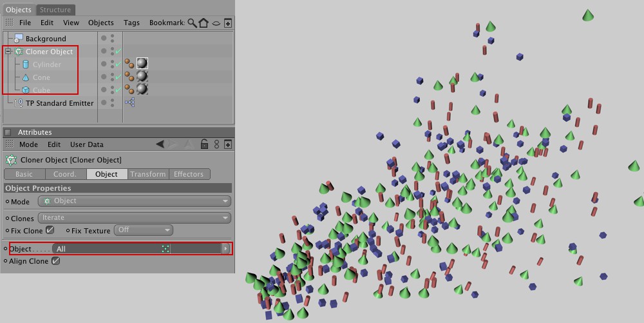Click the Cylinder material sphere tag
The height and width of the screenshot is (323, 644).
point(142,64)
